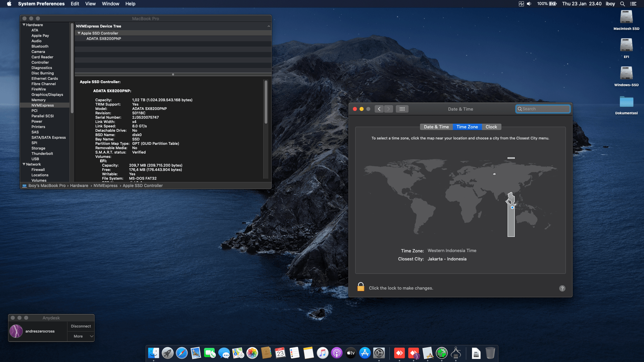Open Spotlight search in menu bar
Viewport: 644px width, 362px height.
tap(623, 4)
